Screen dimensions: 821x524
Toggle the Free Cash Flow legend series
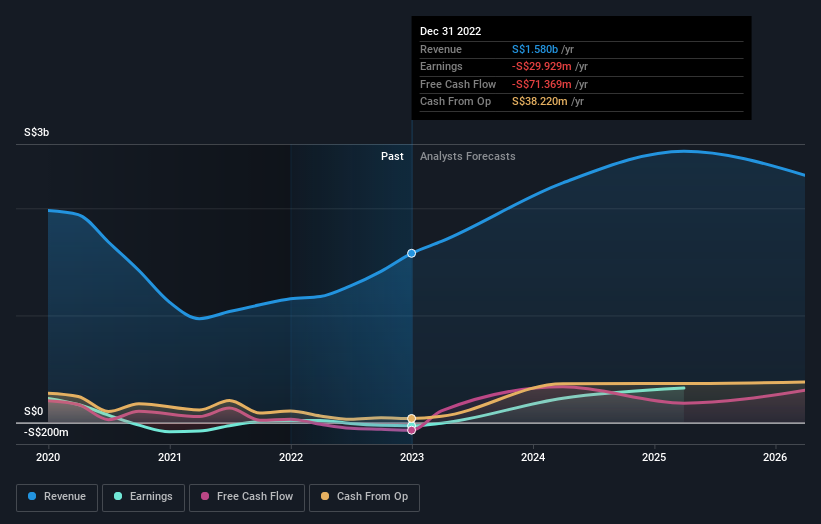point(247,497)
